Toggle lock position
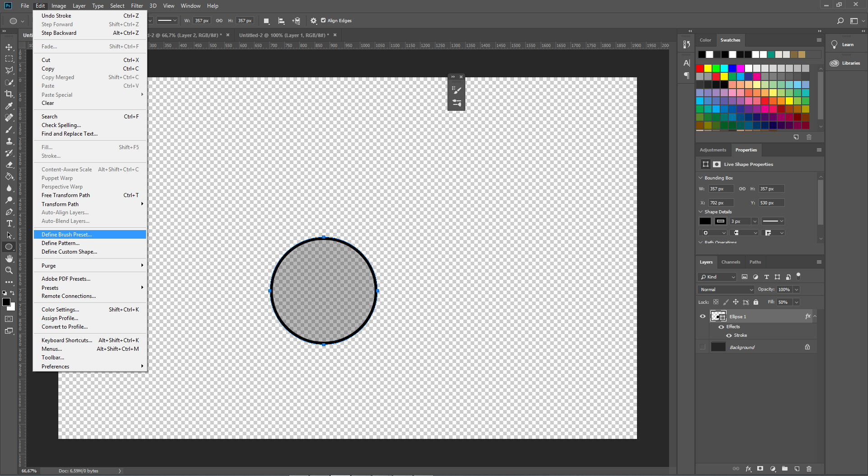The image size is (868, 476). pyautogui.click(x=736, y=302)
